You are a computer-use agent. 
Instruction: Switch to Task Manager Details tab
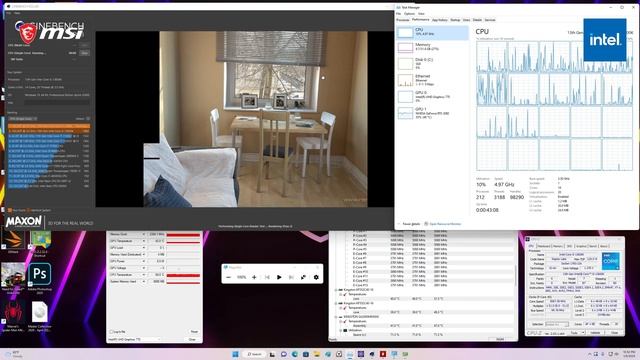pos(477,20)
